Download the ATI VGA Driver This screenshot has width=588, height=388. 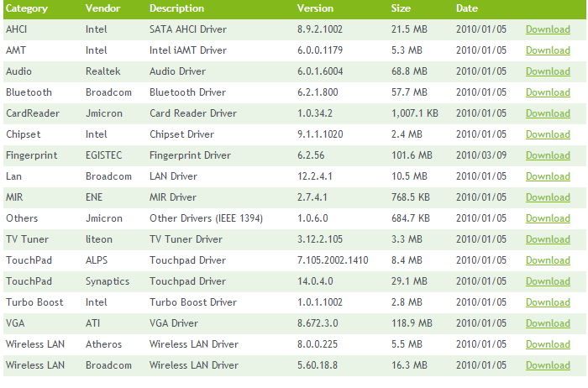(x=548, y=323)
